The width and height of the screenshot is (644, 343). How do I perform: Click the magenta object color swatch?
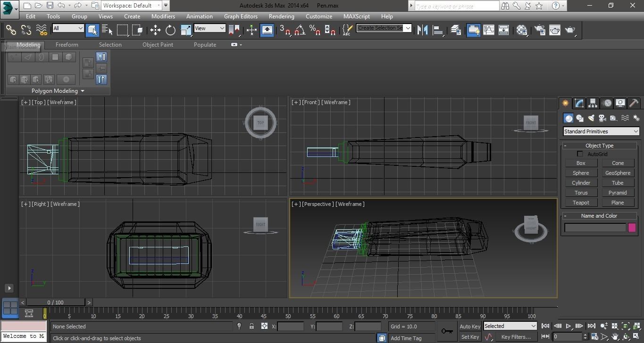tap(632, 228)
